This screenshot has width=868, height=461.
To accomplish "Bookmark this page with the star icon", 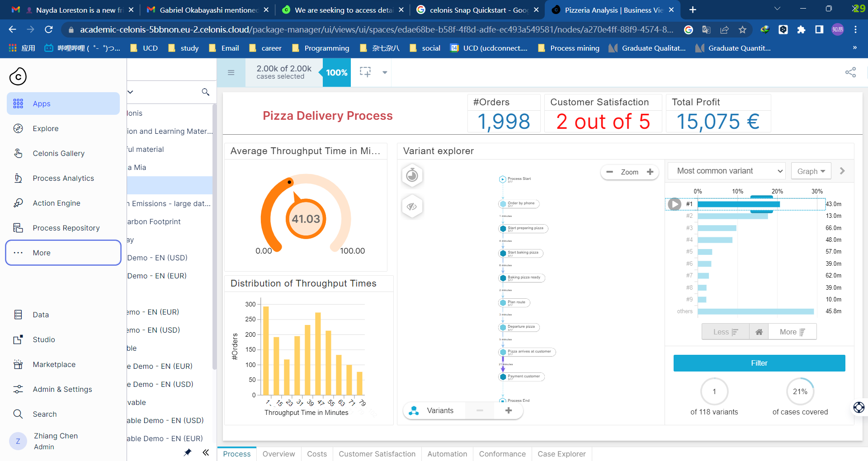I will tap(742, 29).
